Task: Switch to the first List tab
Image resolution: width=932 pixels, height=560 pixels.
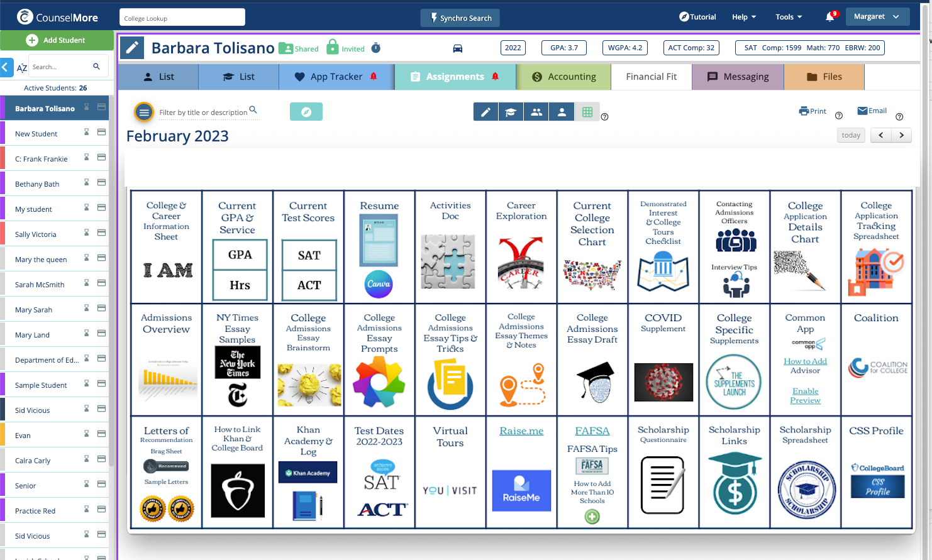Action: [x=158, y=77]
